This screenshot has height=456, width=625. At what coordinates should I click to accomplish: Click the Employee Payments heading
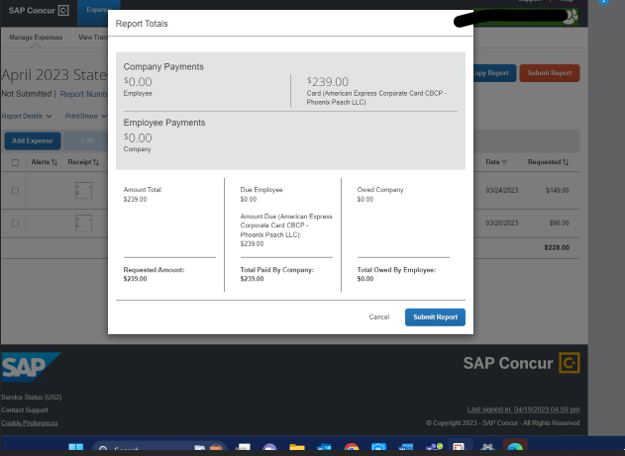click(164, 123)
